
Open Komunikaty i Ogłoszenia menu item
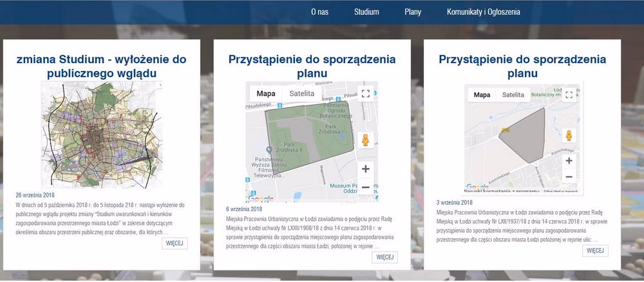point(484,12)
